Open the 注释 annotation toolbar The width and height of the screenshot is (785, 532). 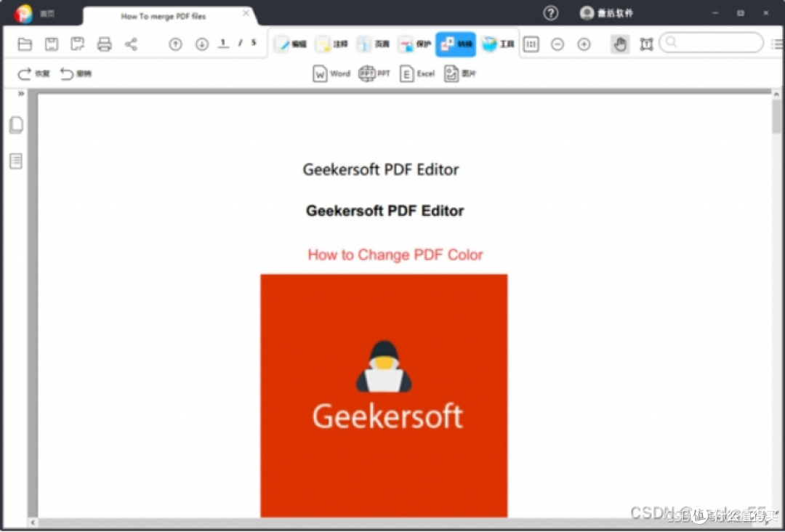click(331, 44)
